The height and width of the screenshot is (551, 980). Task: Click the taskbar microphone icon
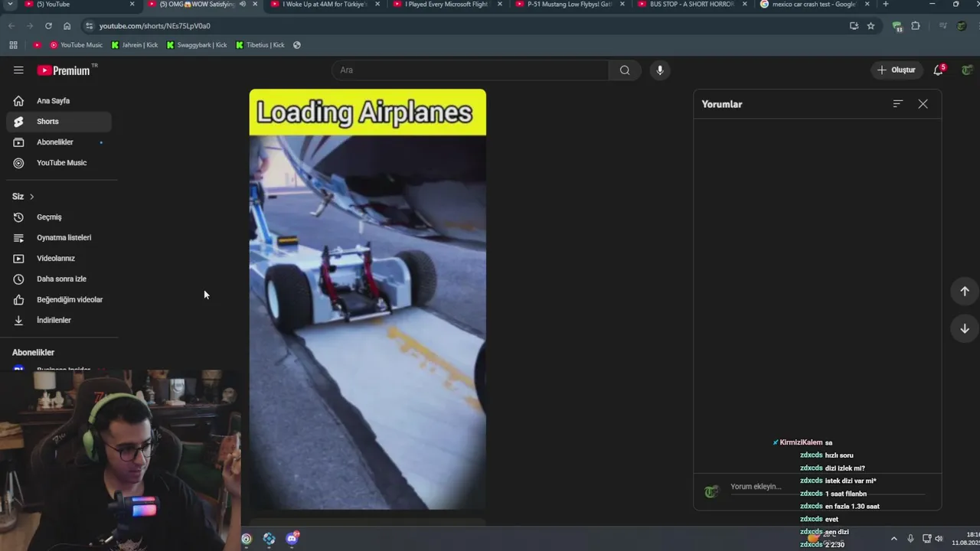point(910,539)
